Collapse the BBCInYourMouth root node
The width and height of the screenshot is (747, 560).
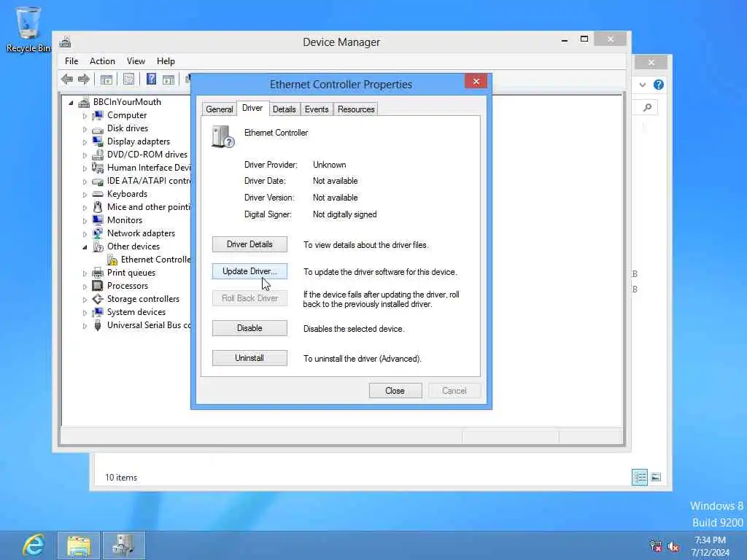pyautogui.click(x=71, y=102)
